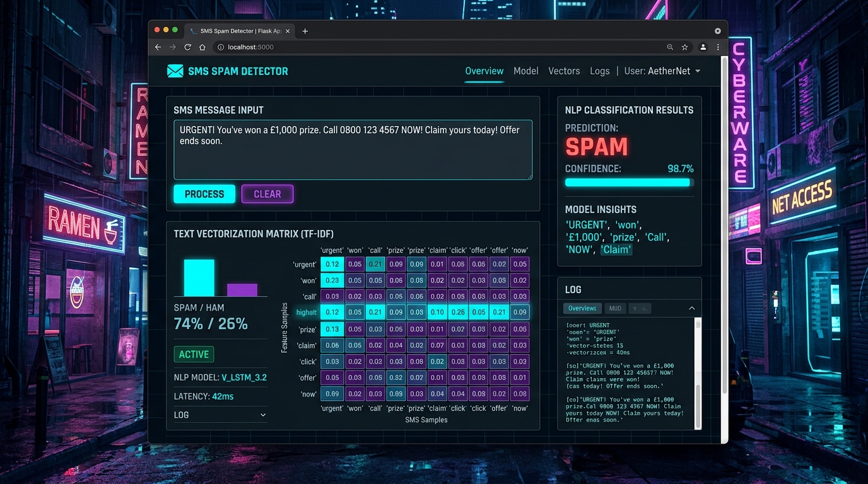Close the SMS Spam Detector browser tab
The image size is (868, 484).
click(x=287, y=31)
